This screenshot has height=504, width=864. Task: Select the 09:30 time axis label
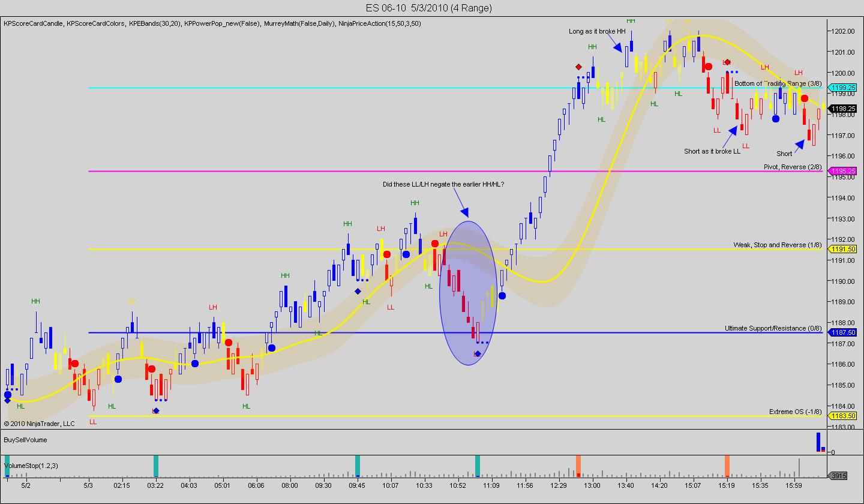323,485
